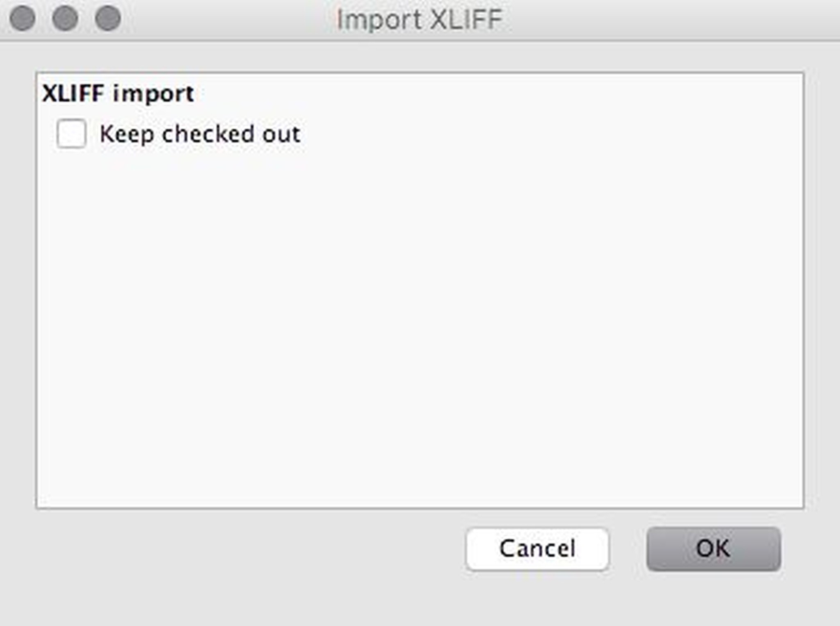
Task: Click the Import XLIFF title text
Action: point(419,18)
